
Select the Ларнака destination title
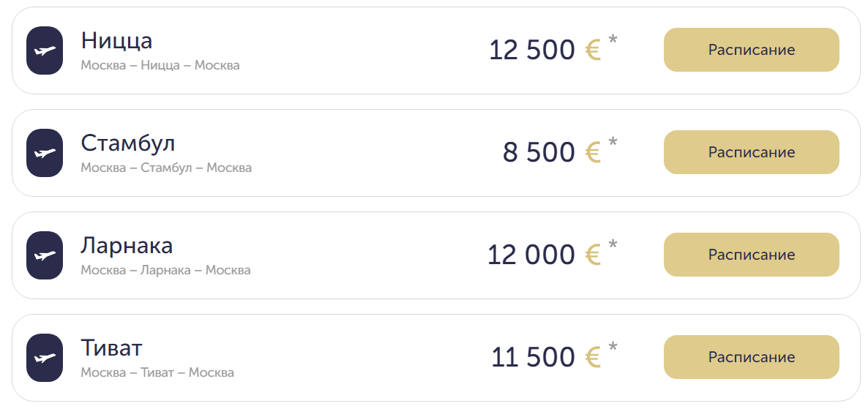click(127, 244)
